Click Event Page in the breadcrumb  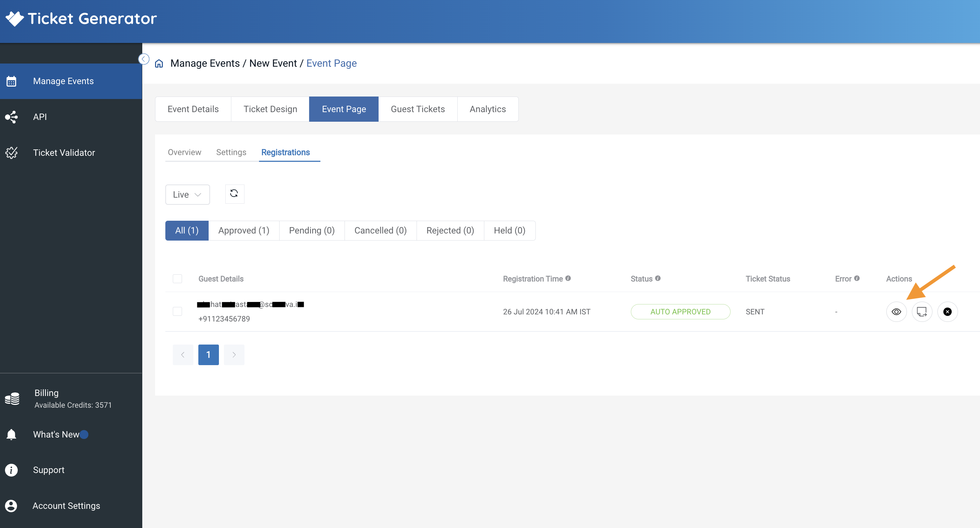pos(331,63)
